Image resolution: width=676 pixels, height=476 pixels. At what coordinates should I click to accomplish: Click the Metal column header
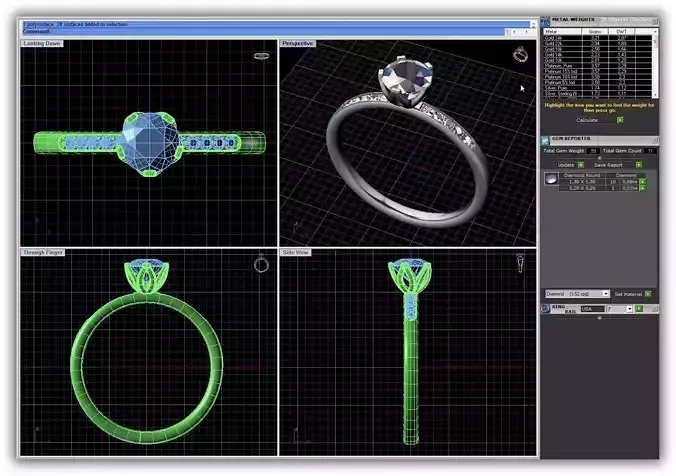[563, 31]
